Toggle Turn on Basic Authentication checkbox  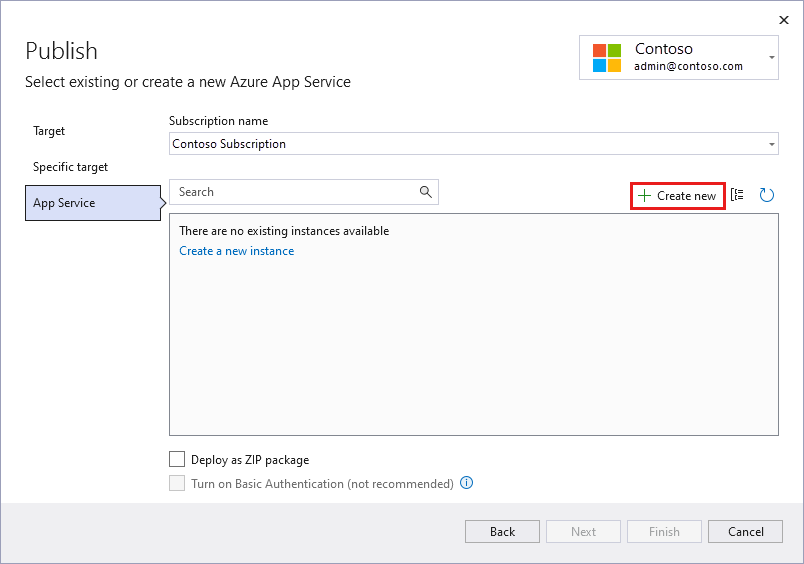pyautogui.click(x=177, y=484)
